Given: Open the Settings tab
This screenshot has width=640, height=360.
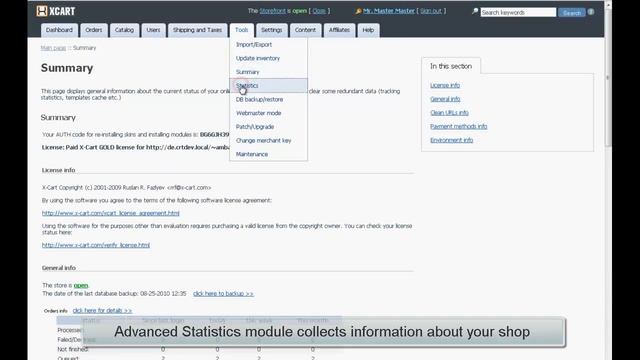Looking at the screenshot, I should coord(271,30).
